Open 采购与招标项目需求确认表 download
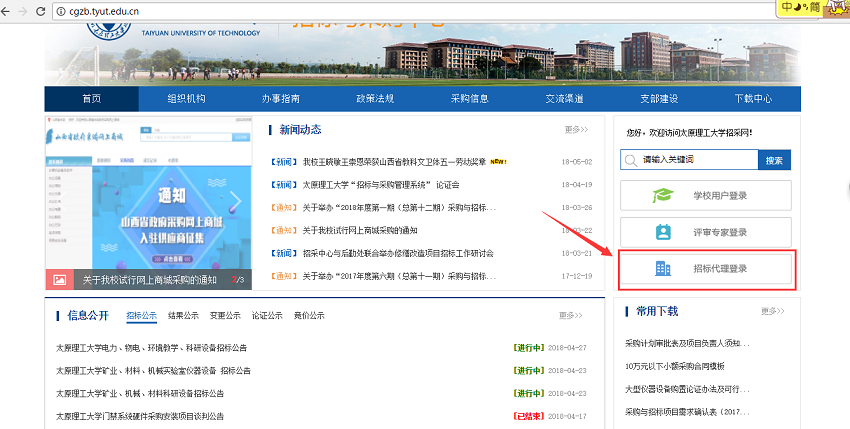Image resolution: width=850 pixels, height=429 pixels. click(x=687, y=412)
